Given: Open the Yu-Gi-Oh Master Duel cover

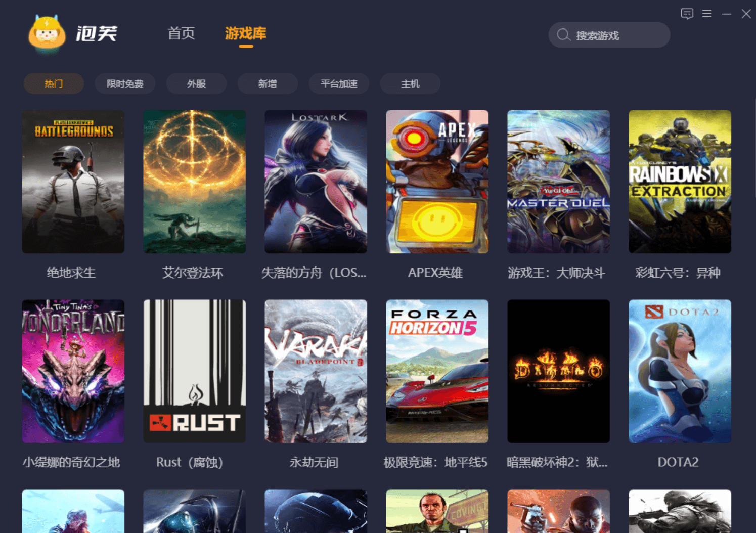Looking at the screenshot, I should click(x=559, y=182).
